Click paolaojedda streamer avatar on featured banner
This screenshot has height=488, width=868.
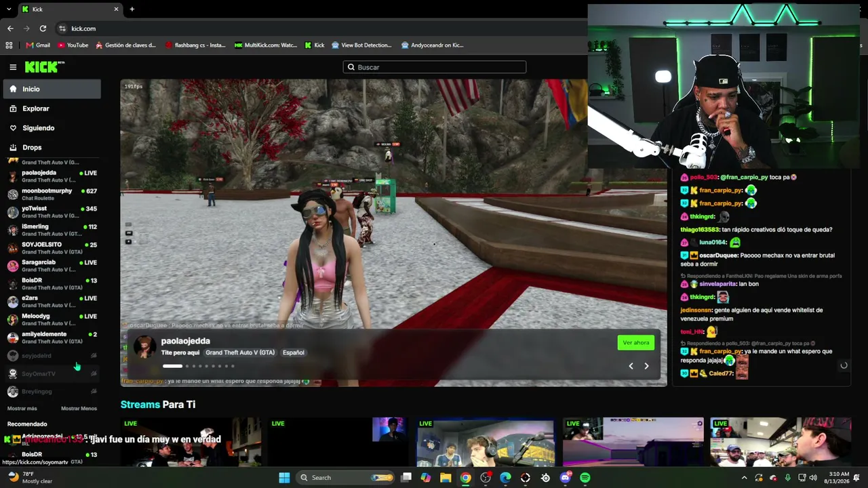144,346
